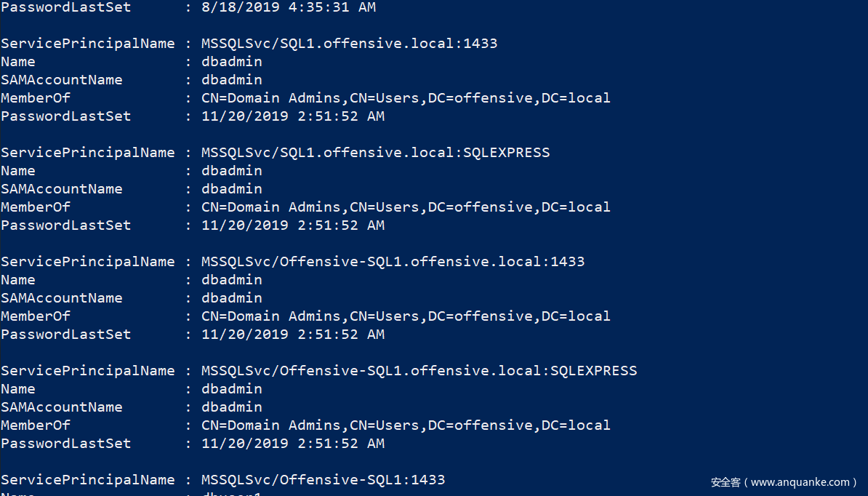Select the MSSQLSvc/Offensive-SQL1.offensive.local:1433 text
This screenshot has width=868, height=496.
point(393,262)
